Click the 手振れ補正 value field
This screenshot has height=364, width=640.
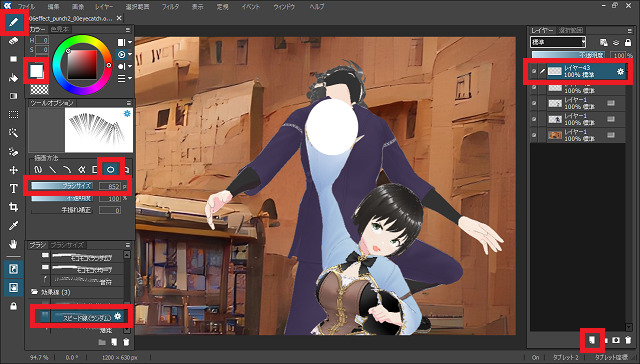tap(110, 211)
